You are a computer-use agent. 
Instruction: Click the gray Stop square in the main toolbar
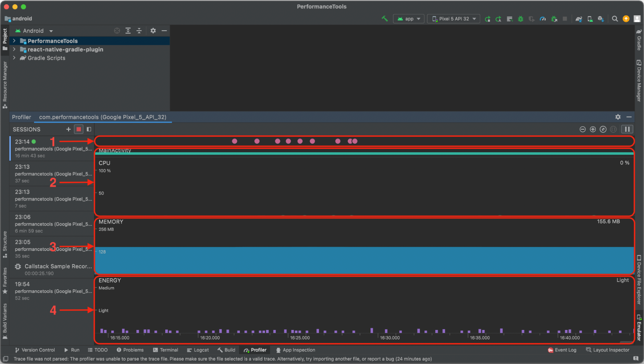click(565, 19)
